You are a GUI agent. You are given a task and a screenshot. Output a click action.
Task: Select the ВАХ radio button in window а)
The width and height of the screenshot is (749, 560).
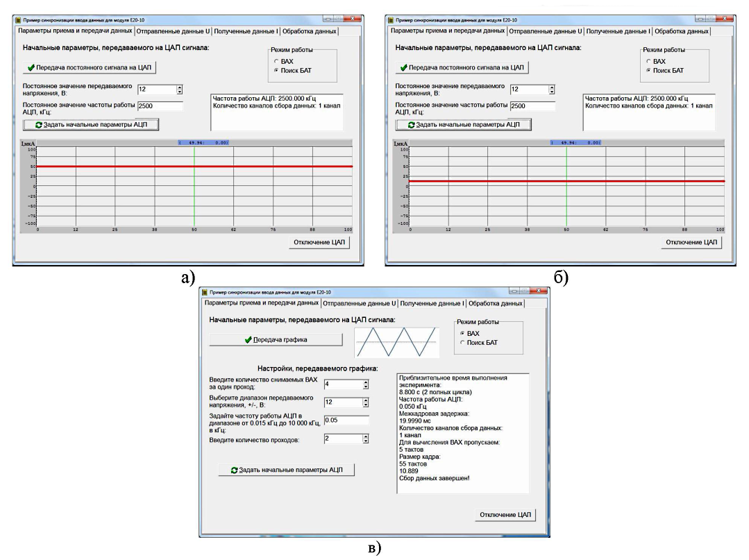pos(276,61)
